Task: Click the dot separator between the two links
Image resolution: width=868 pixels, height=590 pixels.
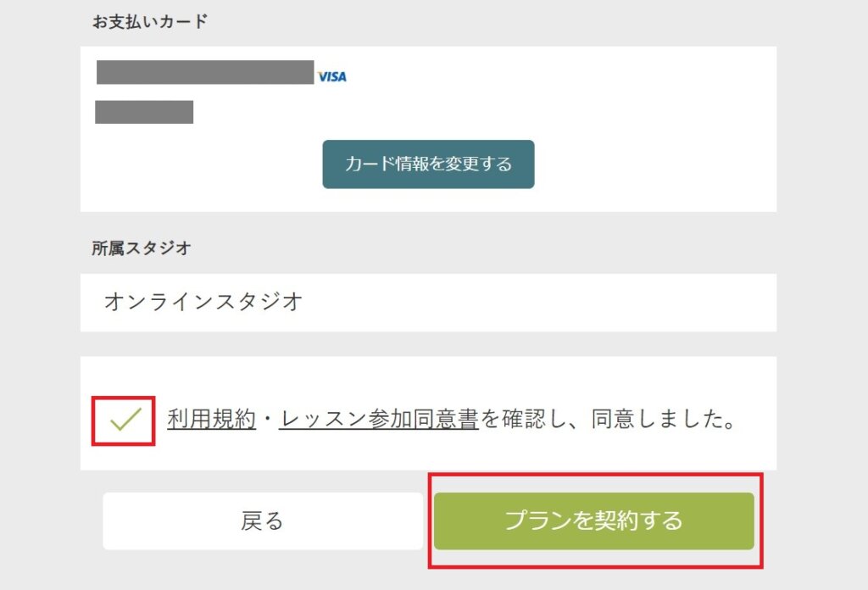Action: click(267, 419)
